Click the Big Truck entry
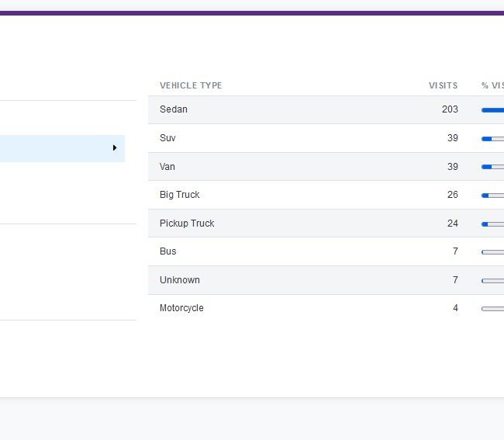Image resolution: width=504 pixels, height=440 pixels. 179,195
